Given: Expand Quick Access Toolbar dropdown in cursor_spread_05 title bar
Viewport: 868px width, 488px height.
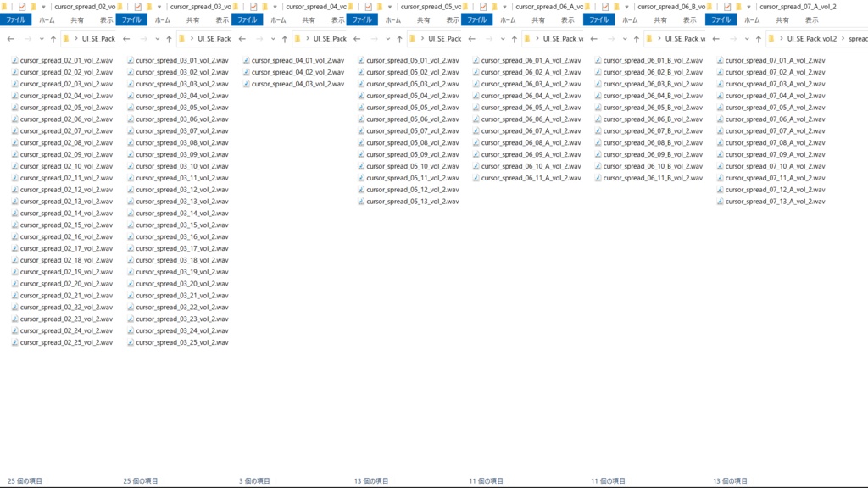Looking at the screenshot, I should tap(390, 7).
